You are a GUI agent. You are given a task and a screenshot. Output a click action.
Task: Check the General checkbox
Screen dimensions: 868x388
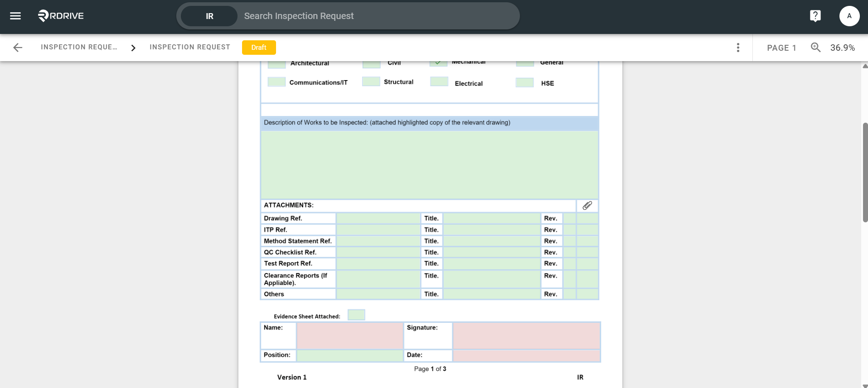point(525,64)
